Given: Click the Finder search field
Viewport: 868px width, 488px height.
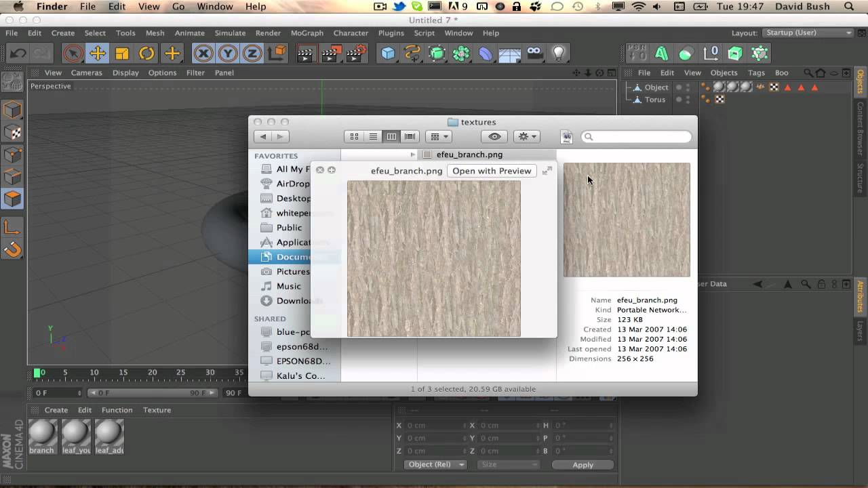Looking at the screenshot, I should pyautogui.click(x=636, y=137).
